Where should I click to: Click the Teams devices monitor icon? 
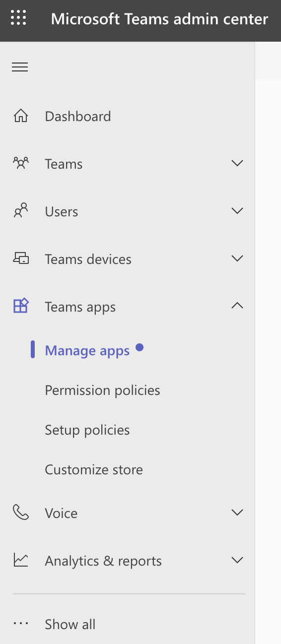pyautogui.click(x=21, y=258)
